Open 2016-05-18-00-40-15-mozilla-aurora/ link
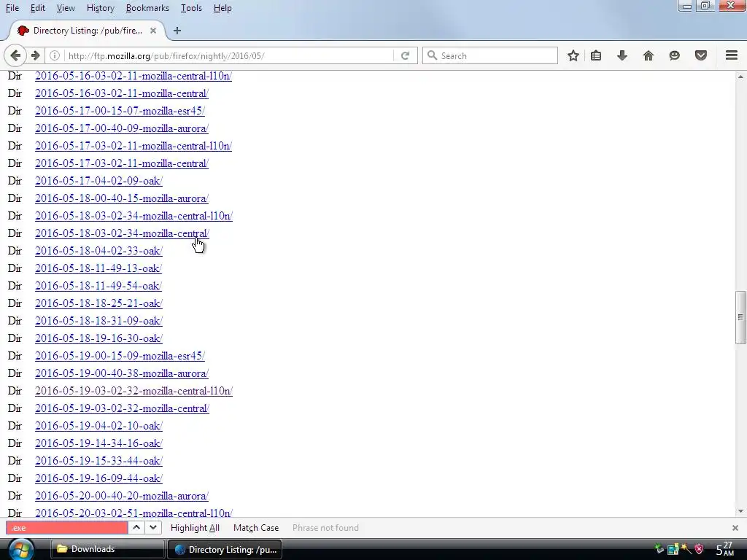Image resolution: width=747 pixels, height=560 pixels. tap(122, 198)
